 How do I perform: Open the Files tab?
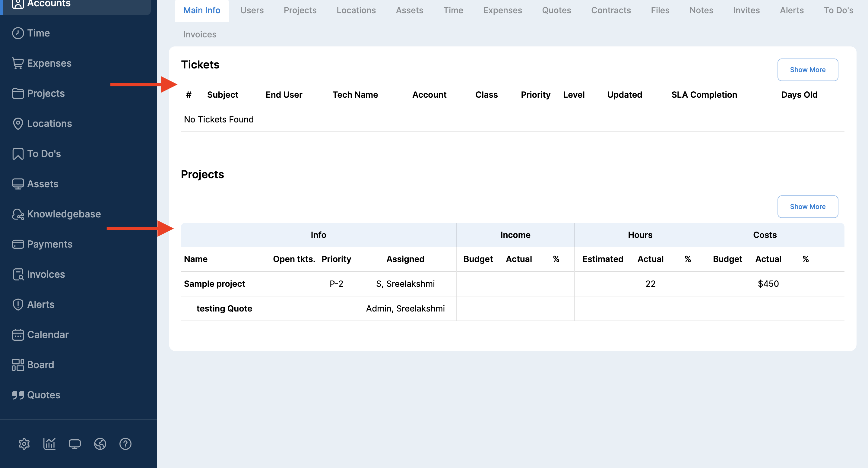(x=660, y=10)
